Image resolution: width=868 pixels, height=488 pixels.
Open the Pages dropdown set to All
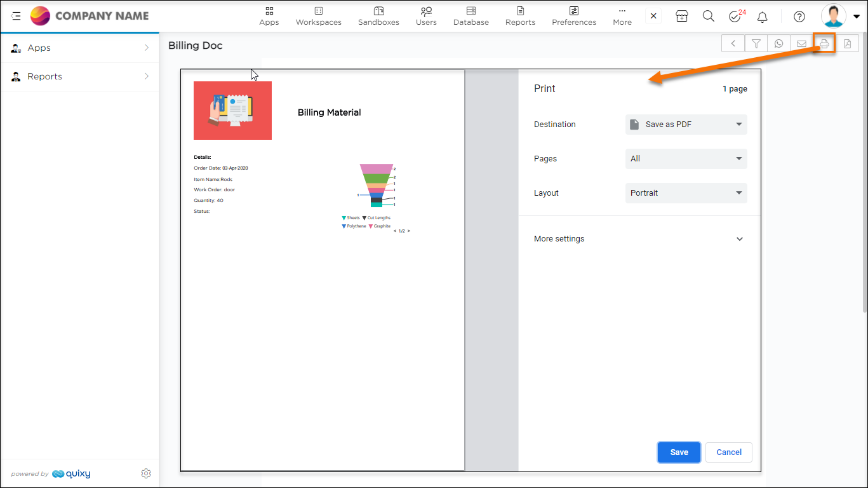point(686,159)
